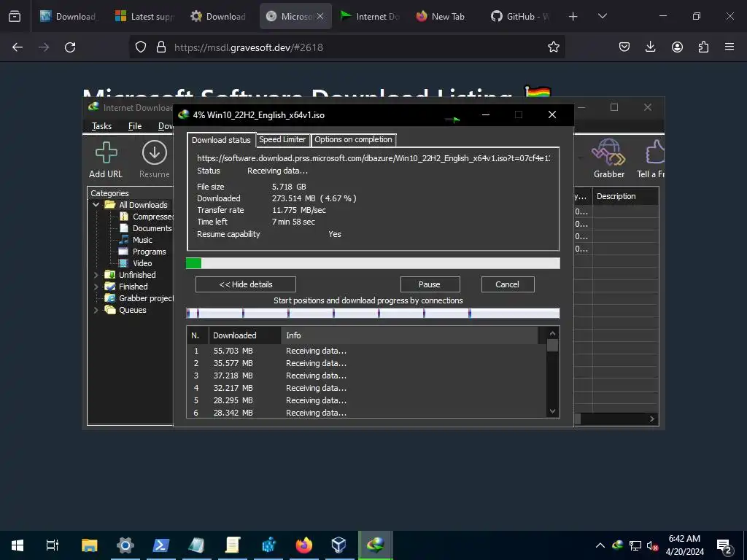Open the Firefox downloads panel
Image resolution: width=747 pixels, height=560 pixels.
(x=650, y=47)
